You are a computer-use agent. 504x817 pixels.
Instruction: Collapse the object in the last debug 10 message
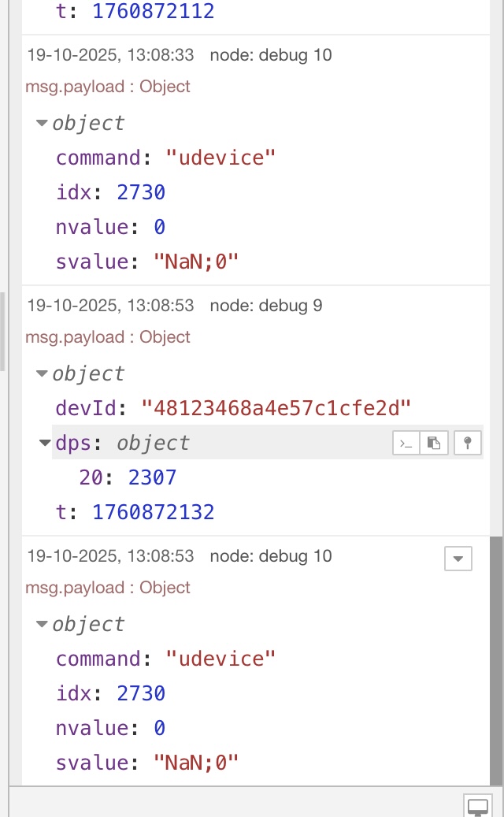(x=42, y=625)
